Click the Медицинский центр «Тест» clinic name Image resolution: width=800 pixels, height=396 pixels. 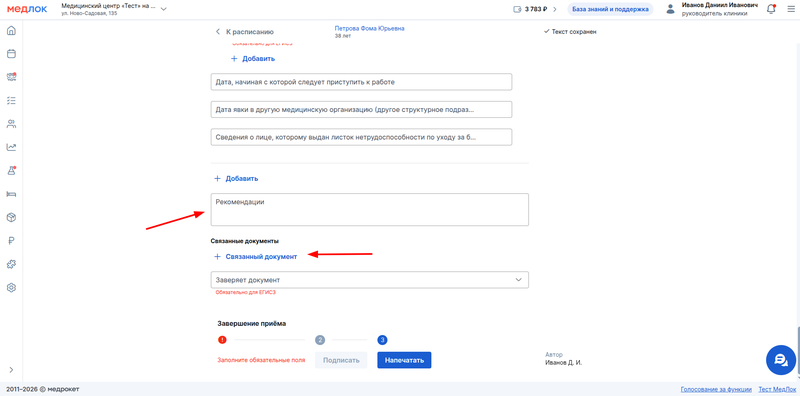108,6
